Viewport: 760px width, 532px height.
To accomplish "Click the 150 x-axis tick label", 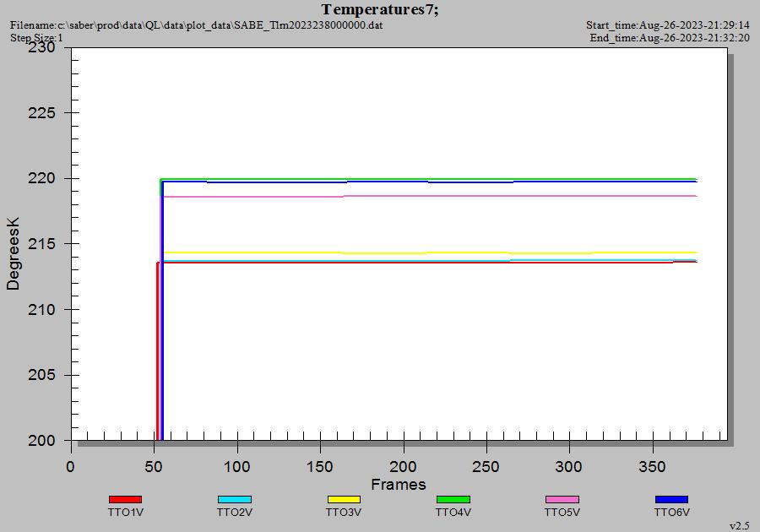I will tap(320, 467).
